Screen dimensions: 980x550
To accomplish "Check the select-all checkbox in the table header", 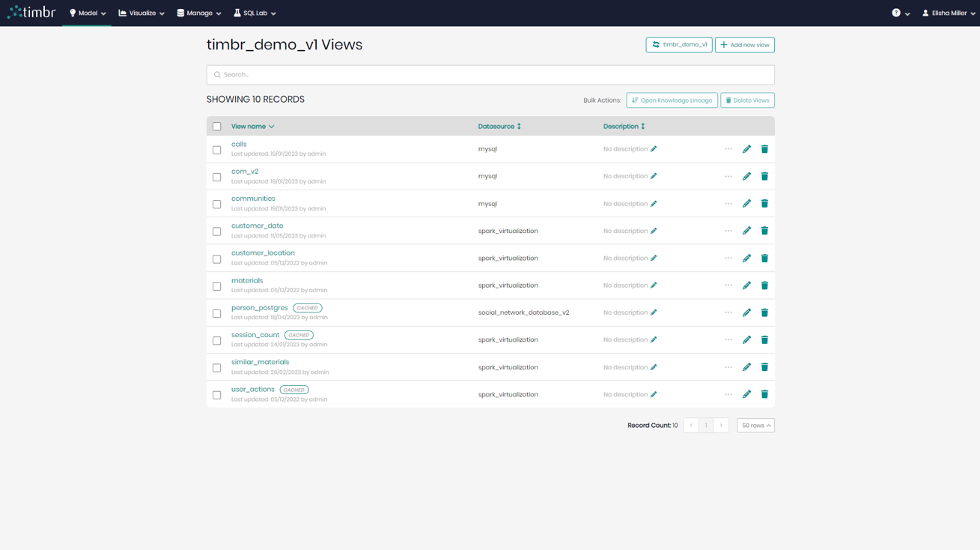I will 217,126.
